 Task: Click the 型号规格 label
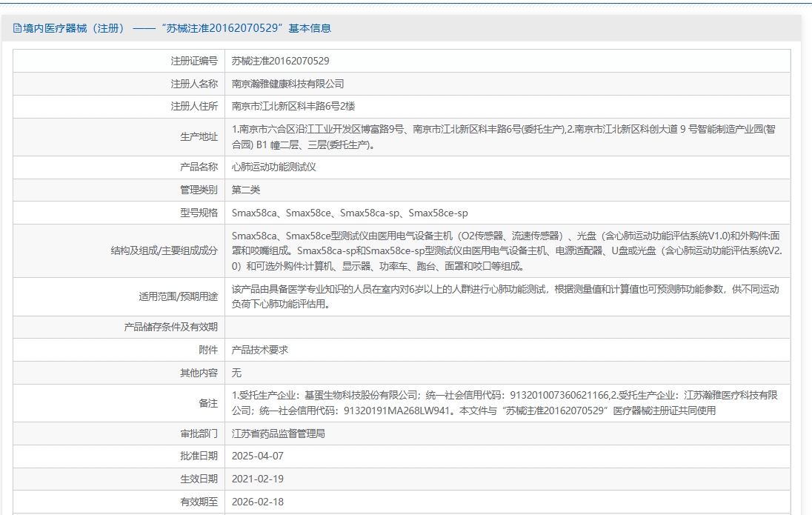tap(199, 213)
